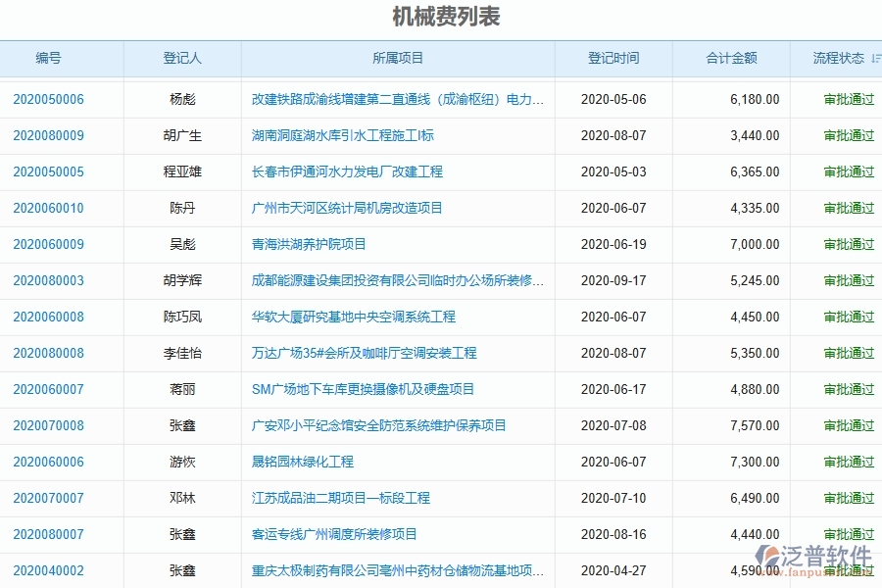Image resolution: width=882 pixels, height=588 pixels.
Task: Sort by the 登记时间 column header
Action: (x=612, y=58)
